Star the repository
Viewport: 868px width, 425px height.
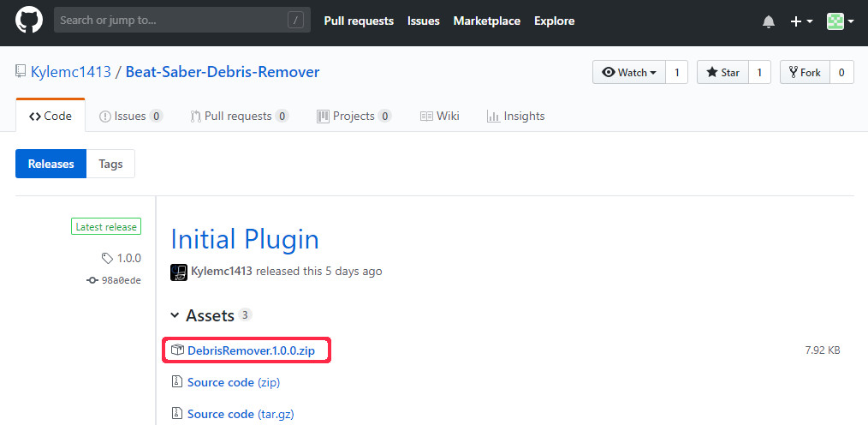[723, 73]
